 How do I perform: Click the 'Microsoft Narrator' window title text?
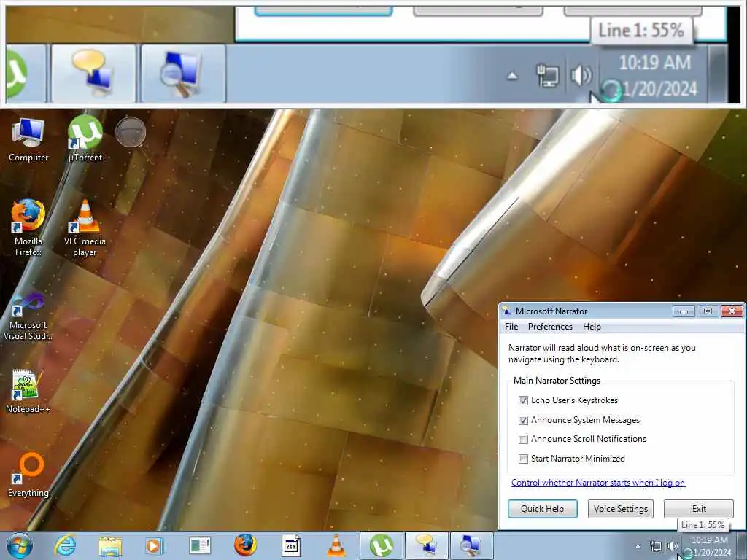551,311
